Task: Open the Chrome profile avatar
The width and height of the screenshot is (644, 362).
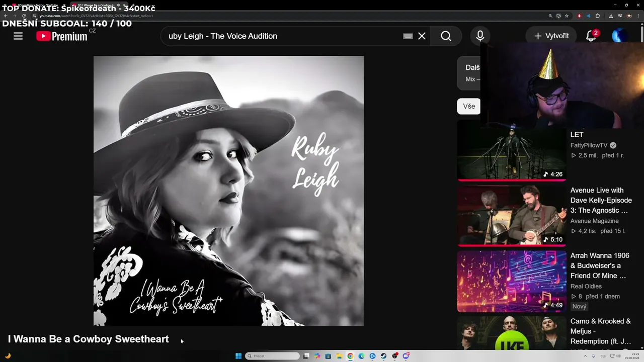Action: [629, 16]
